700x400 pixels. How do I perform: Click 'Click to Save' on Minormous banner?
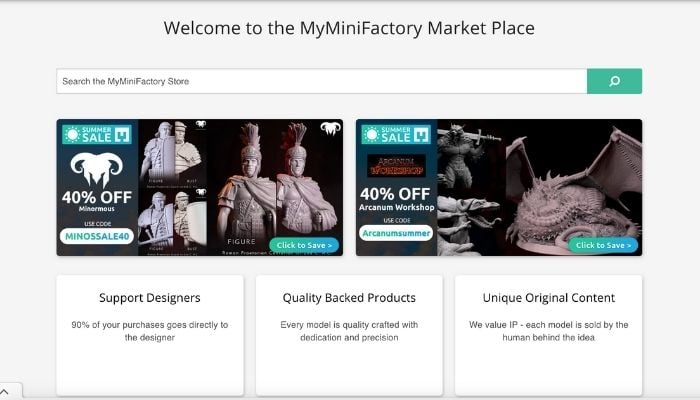(x=304, y=245)
